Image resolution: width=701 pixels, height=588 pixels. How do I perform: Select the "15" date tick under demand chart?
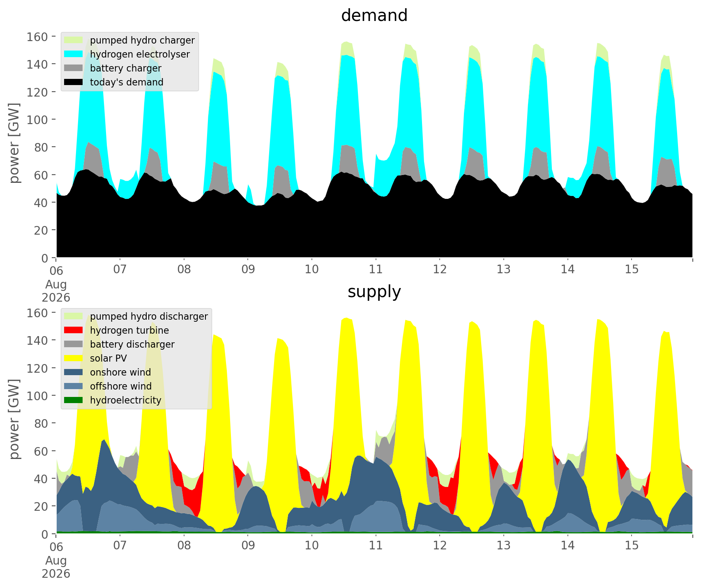click(x=632, y=270)
